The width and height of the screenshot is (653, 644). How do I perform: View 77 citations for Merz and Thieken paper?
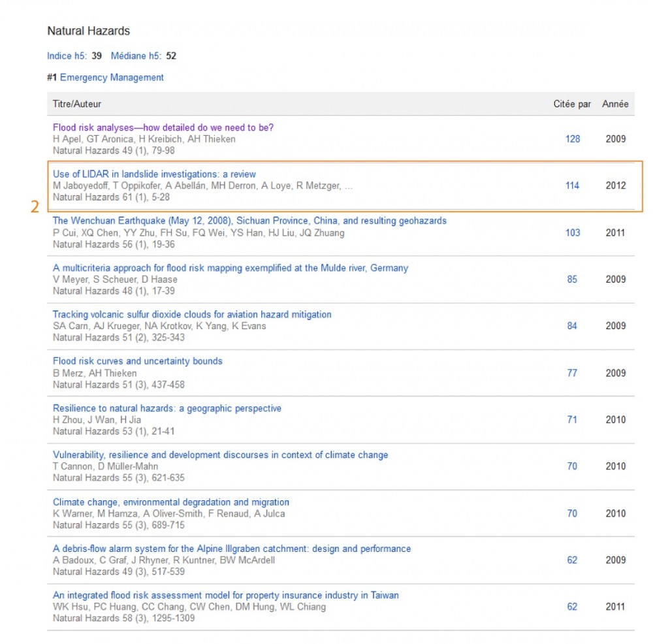[572, 373]
